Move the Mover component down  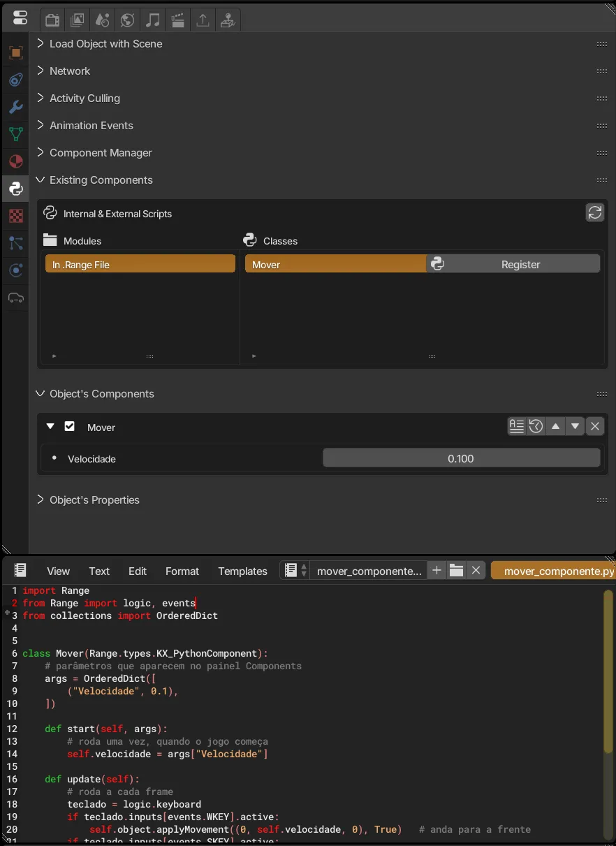click(575, 426)
